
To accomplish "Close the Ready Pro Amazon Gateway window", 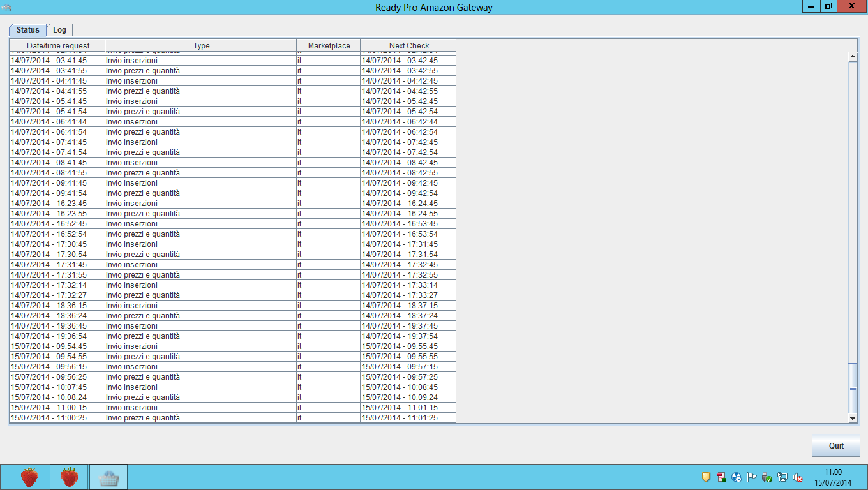I will [x=851, y=6].
